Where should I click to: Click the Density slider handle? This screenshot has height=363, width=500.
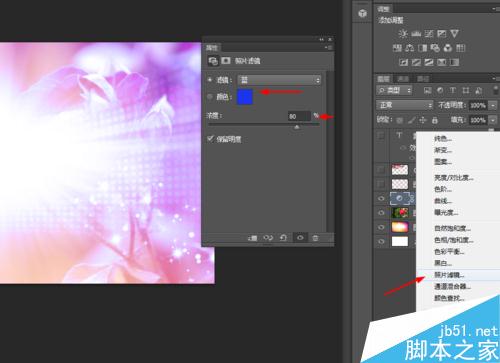coord(297,127)
